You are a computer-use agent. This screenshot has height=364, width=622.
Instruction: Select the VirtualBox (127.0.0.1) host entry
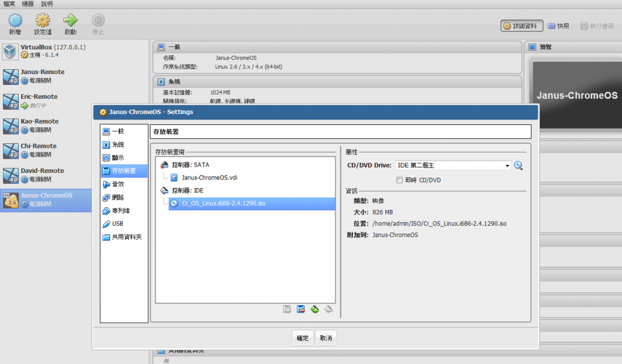click(46, 51)
